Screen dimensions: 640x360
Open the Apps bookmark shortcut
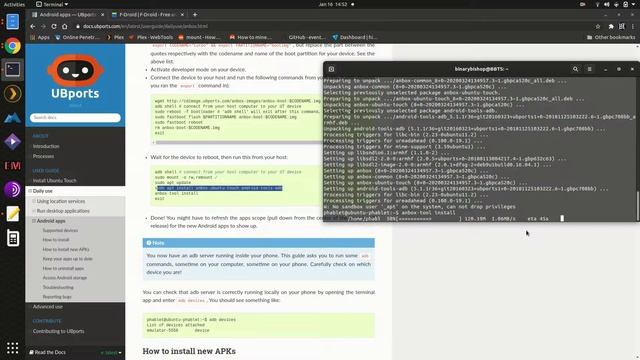[x=40, y=37]
